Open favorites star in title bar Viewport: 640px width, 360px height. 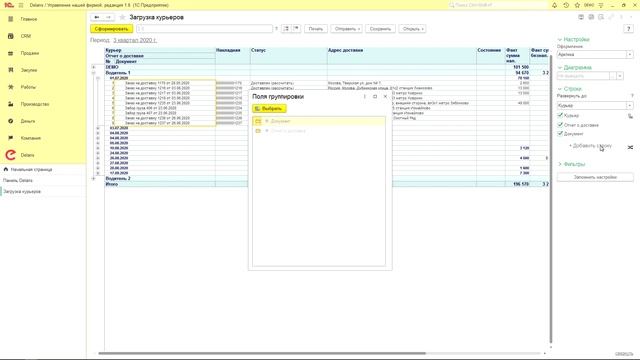(x=577, y=5)
